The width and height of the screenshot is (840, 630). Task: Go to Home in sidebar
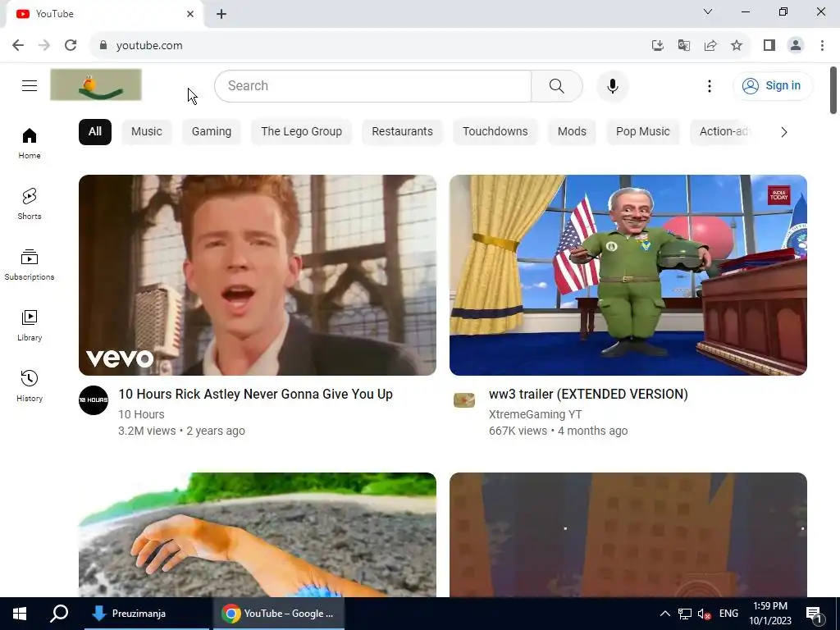click(x=30, y=143)
